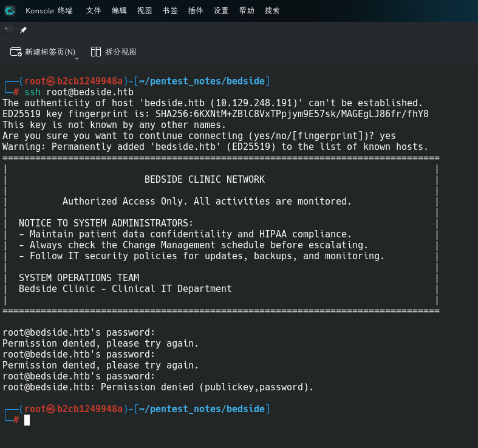Click the split view icon (拆分视图)

pyautogui.click(x=96, y=52)
